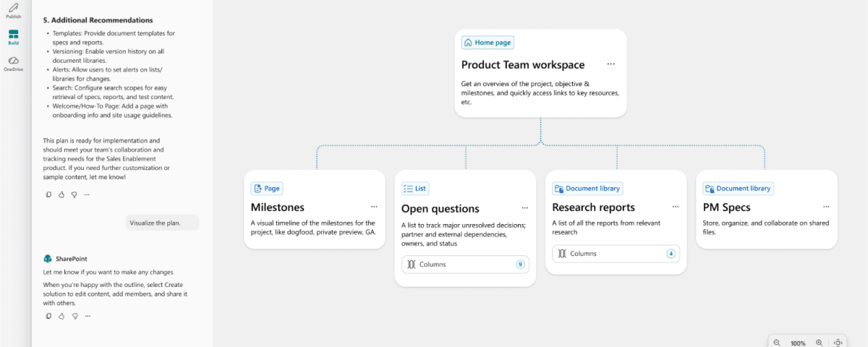The width and height of the screenshot is (868, 347).
Task: Click the Home page tag
Action: click(488, 43)
